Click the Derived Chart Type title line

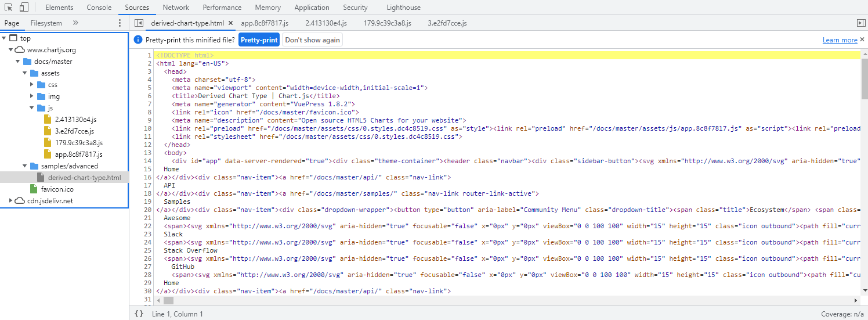click(x=255, y=96)
